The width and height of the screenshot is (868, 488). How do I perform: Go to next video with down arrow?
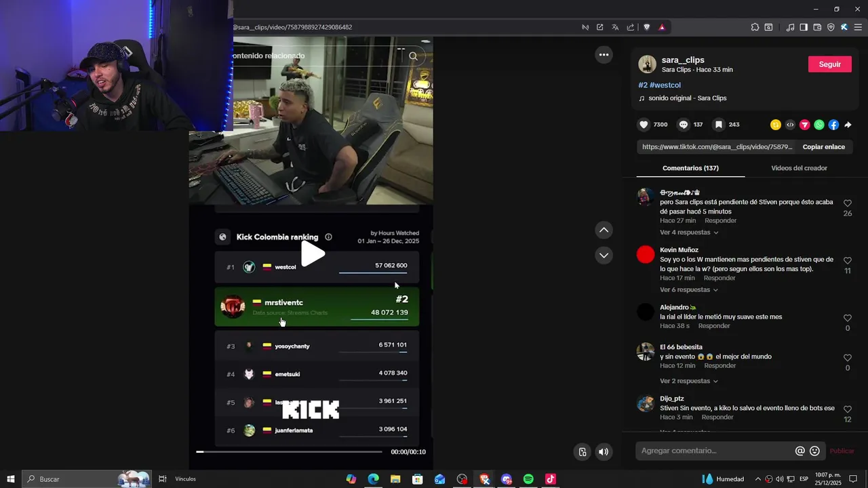click(604, 256)
